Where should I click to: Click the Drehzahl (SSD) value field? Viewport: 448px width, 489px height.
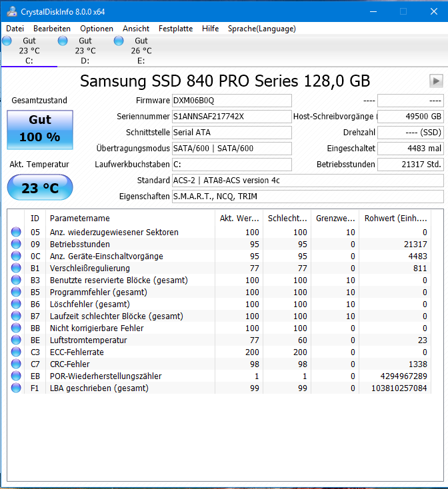coord(410,133)
